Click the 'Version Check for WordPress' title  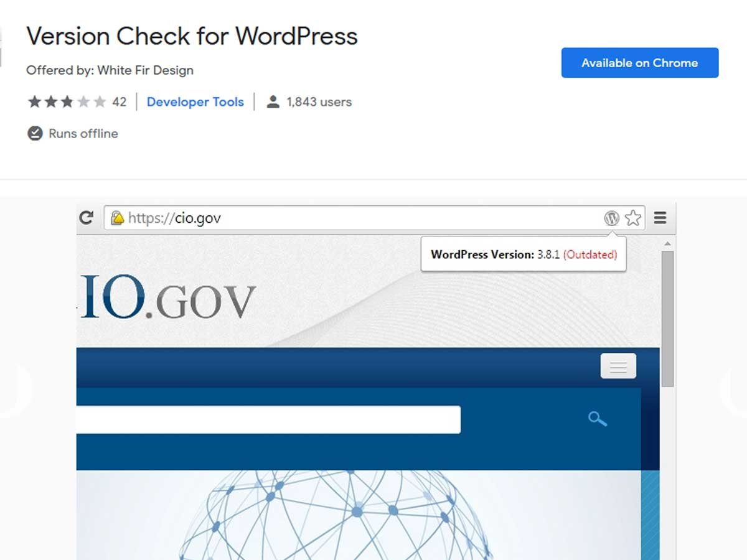[x=192, y=37]
